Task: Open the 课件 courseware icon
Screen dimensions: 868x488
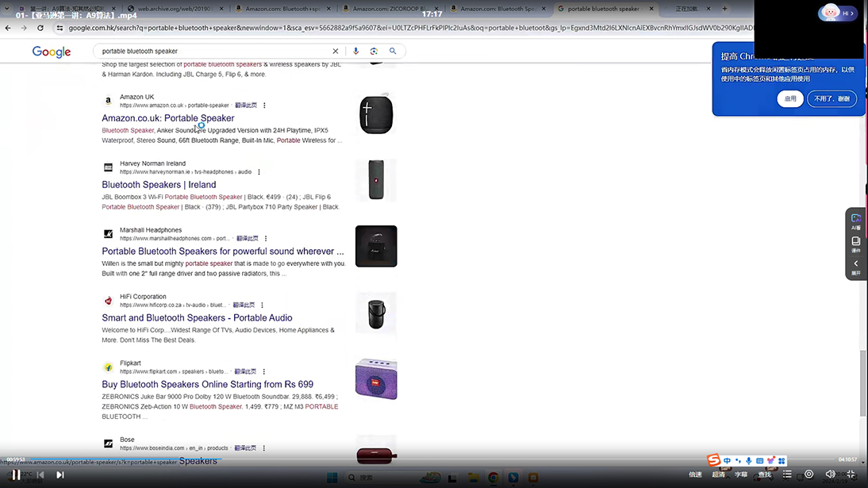Action: (856, 244)
